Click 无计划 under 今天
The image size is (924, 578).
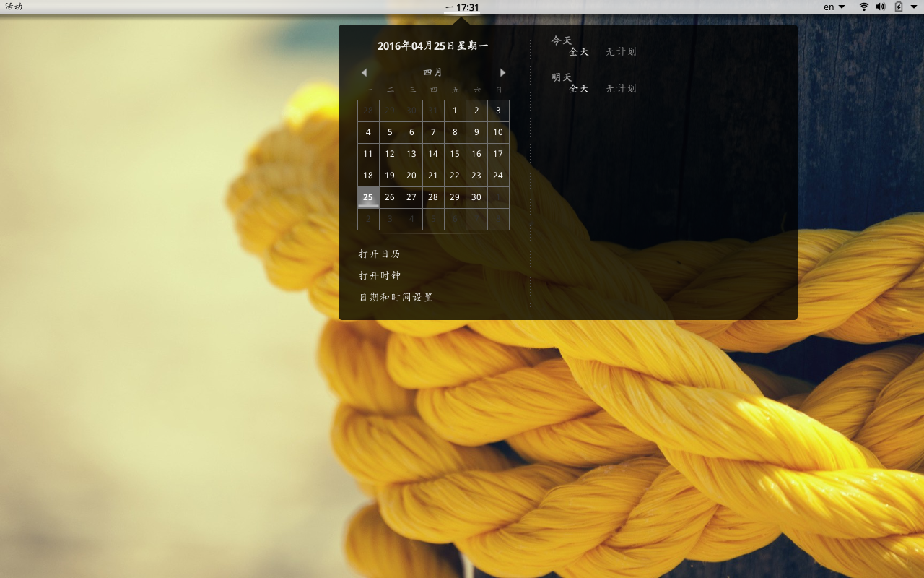tap(622, 52)
